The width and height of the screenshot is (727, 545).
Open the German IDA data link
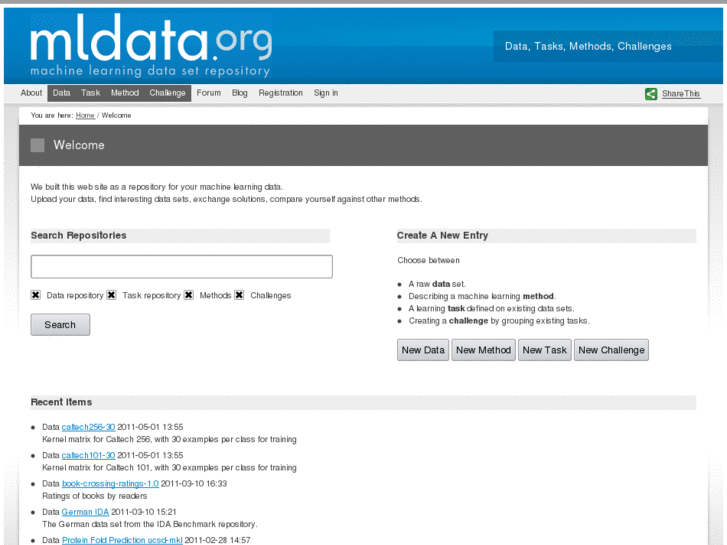point(85,512)
